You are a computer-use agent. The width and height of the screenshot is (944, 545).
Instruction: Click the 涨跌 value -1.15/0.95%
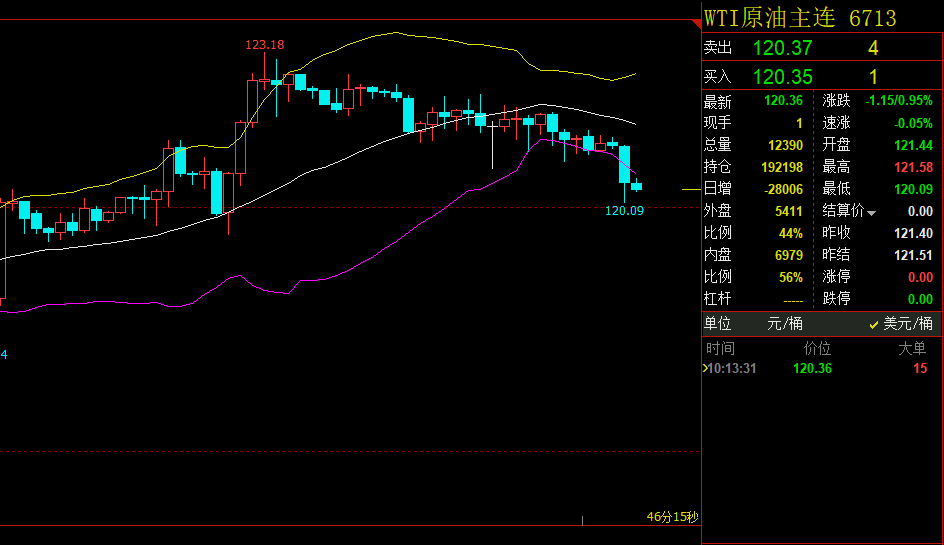coord(899,101)
